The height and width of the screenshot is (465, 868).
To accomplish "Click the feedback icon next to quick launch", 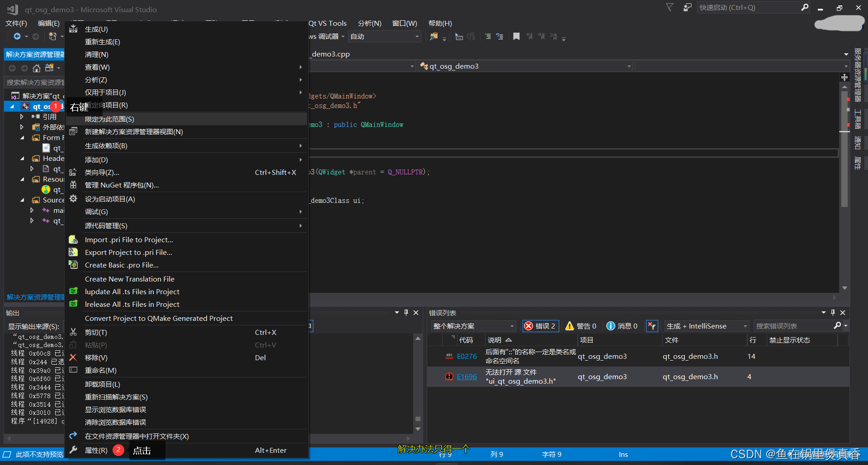I will pyautogui.click(x=687, y=7).
